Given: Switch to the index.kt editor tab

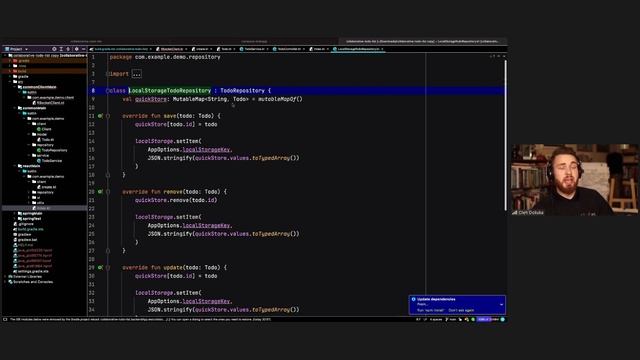Looking at the screenshot, I should click(x=319, y=49).
